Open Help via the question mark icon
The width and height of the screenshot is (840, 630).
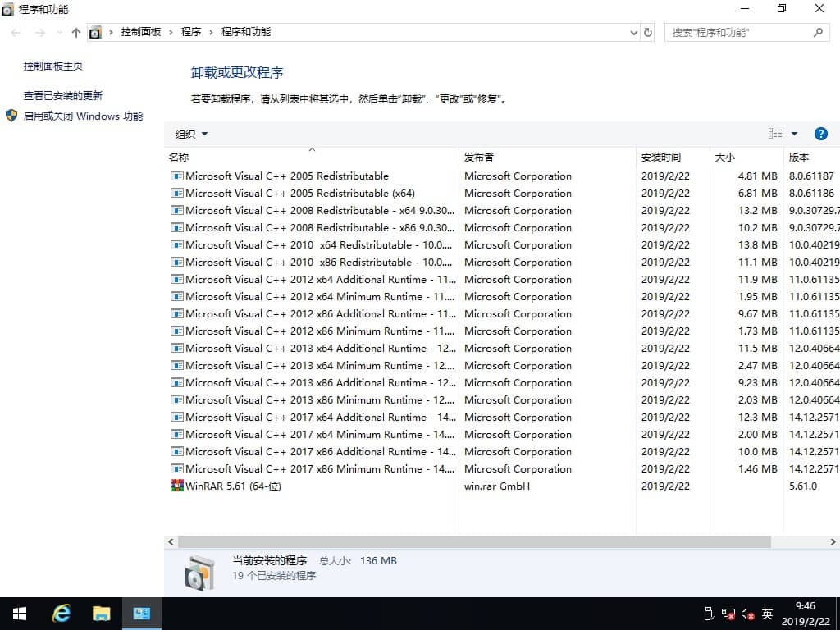coord(821,133)
